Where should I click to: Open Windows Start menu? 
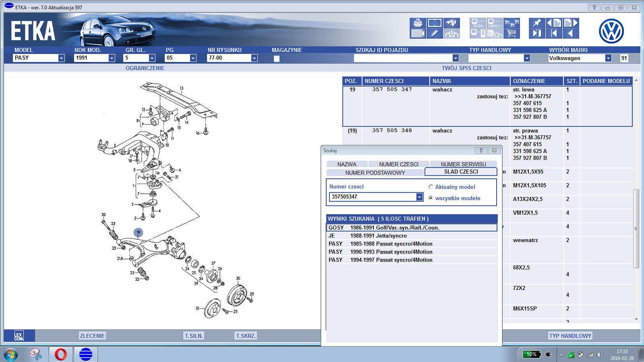click(11, 354)
